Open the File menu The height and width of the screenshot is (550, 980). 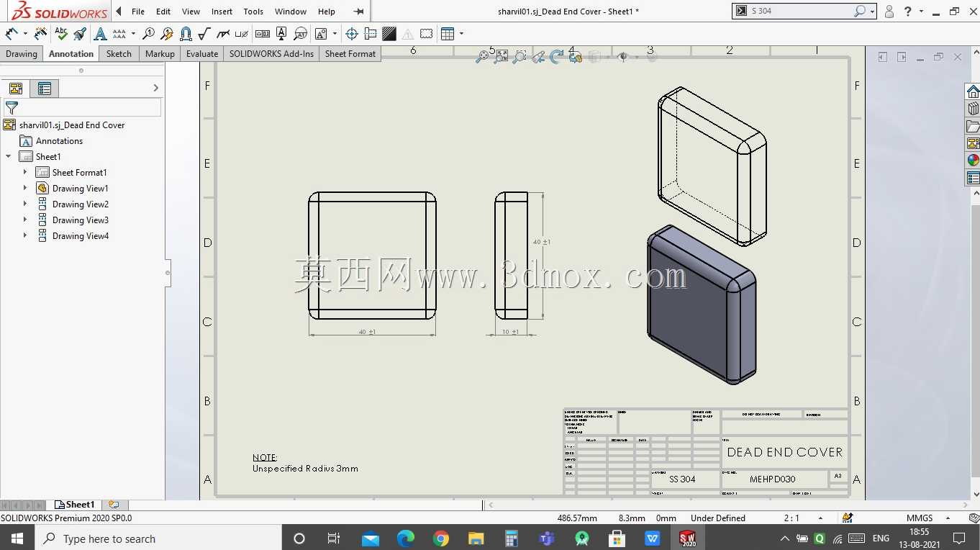[x=138, y=12]
